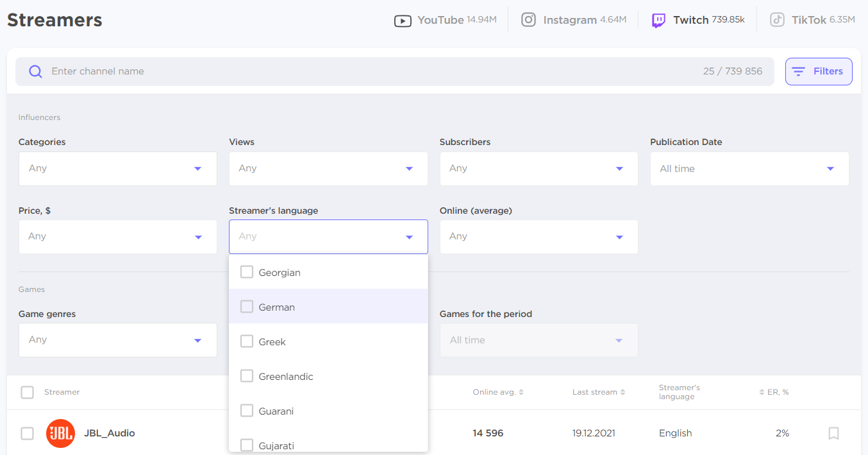Bookmark the JBL_Audio streamer
The height and width of the screenshot is (455, 868).
coord(833,433)
